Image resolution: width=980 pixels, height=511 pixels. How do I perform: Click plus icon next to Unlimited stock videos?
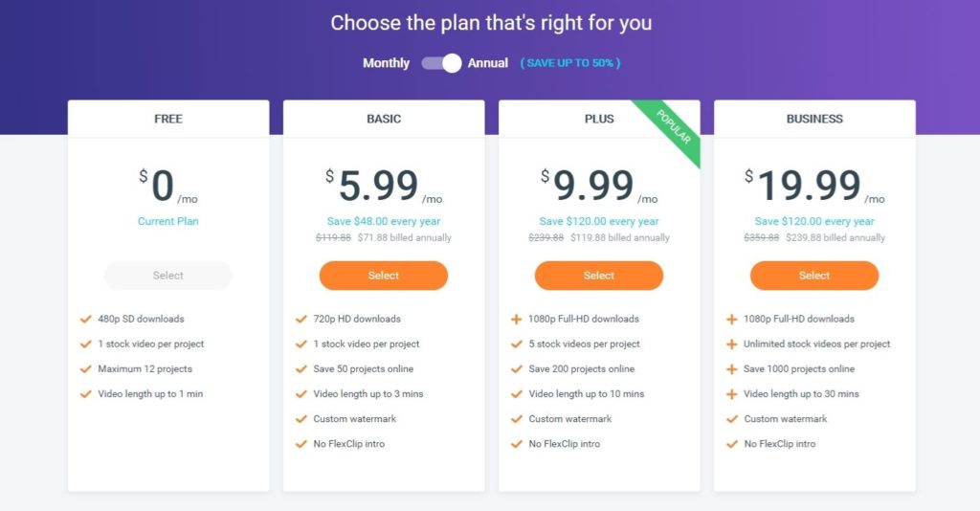click(x=732, y=344)
